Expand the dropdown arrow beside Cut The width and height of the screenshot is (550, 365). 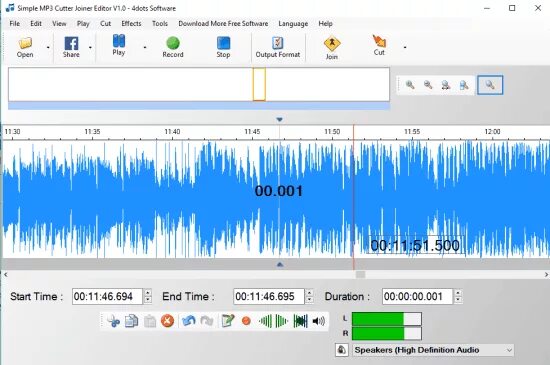(x=405, y=47)
